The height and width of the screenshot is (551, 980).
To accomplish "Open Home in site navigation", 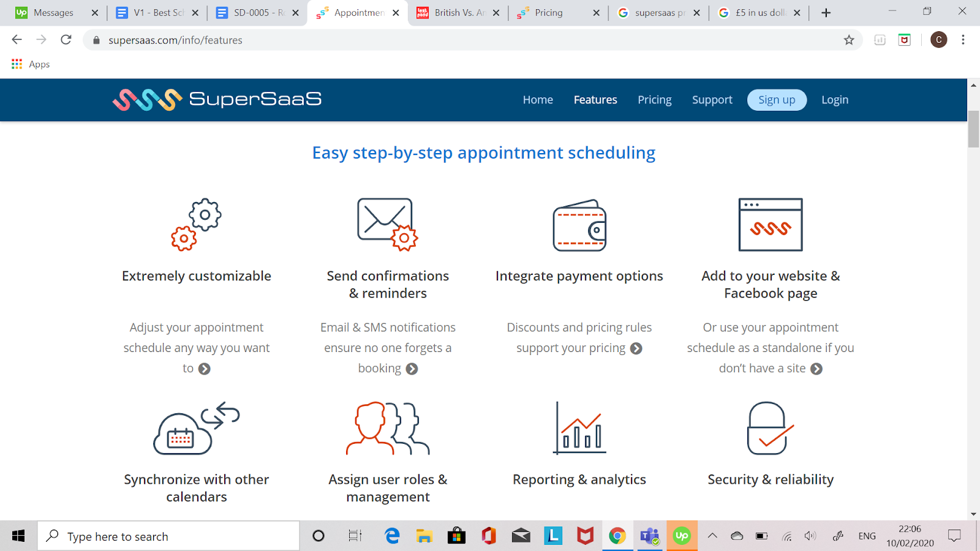I will 538,100.
